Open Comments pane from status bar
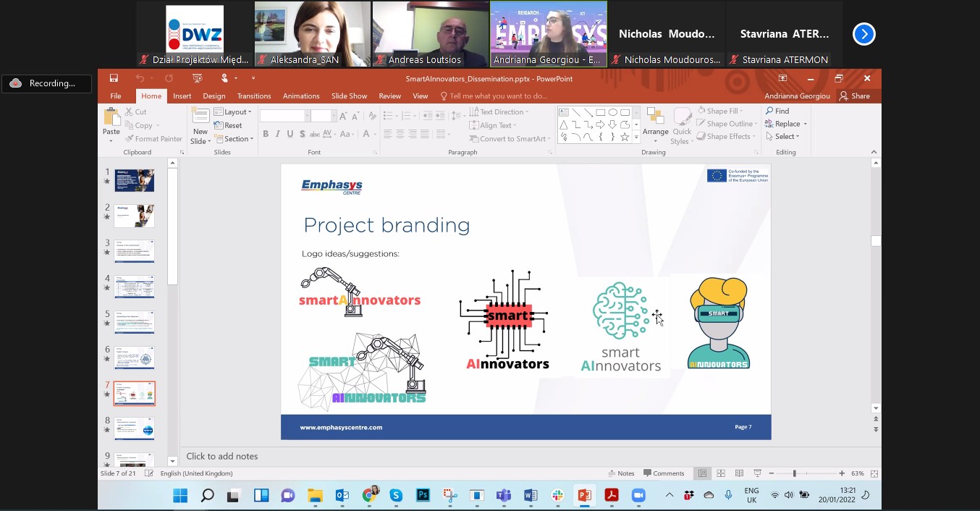Image resolution: width=980 pixels, height=511 pixels. (x=664, y=473)
